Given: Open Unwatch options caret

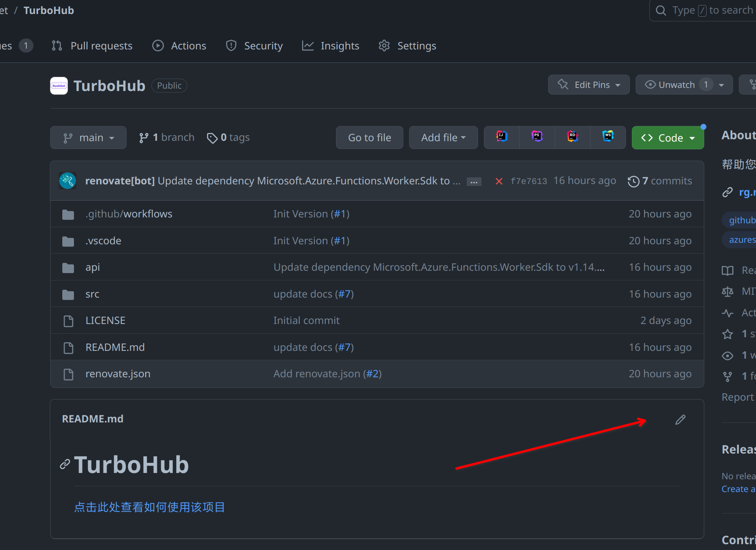Looking at the screenshot, I should pos(722,85).
